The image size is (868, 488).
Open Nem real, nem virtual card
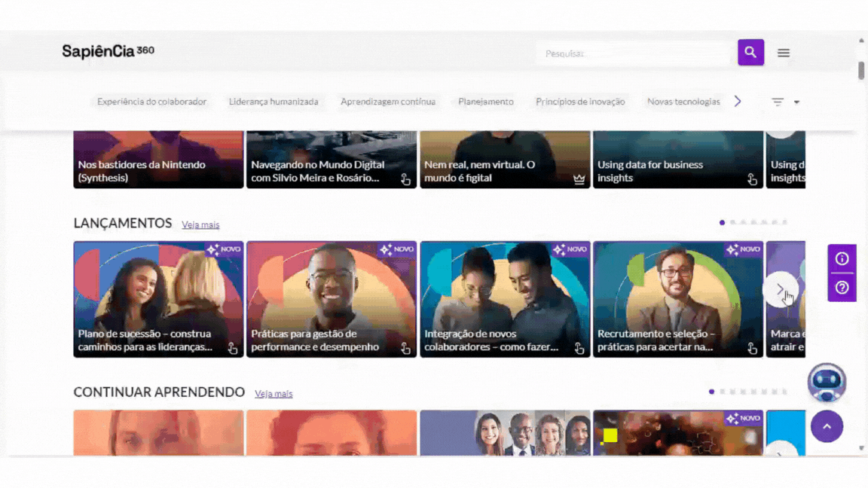click(x=505, y=160)
